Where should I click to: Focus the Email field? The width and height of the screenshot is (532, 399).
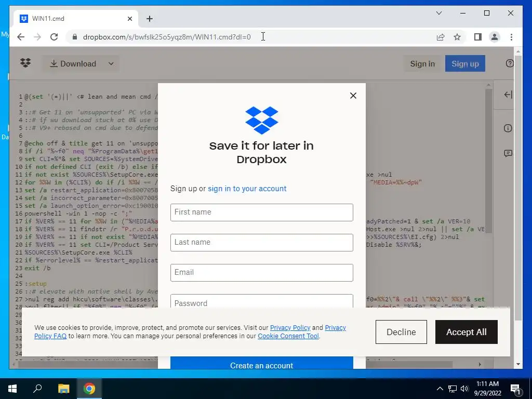(x=262, y=273)
